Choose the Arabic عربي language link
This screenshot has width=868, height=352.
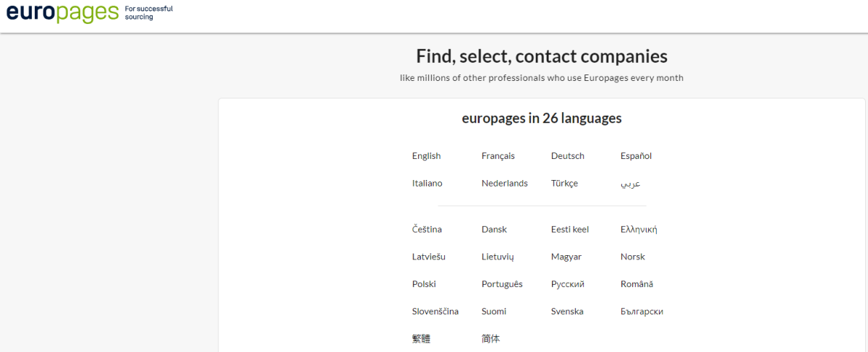(631, 184)
